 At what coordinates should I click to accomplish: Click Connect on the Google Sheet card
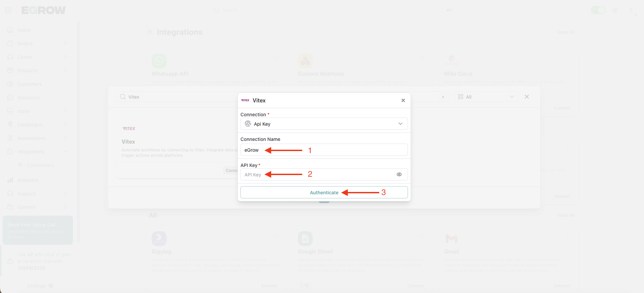415,286
